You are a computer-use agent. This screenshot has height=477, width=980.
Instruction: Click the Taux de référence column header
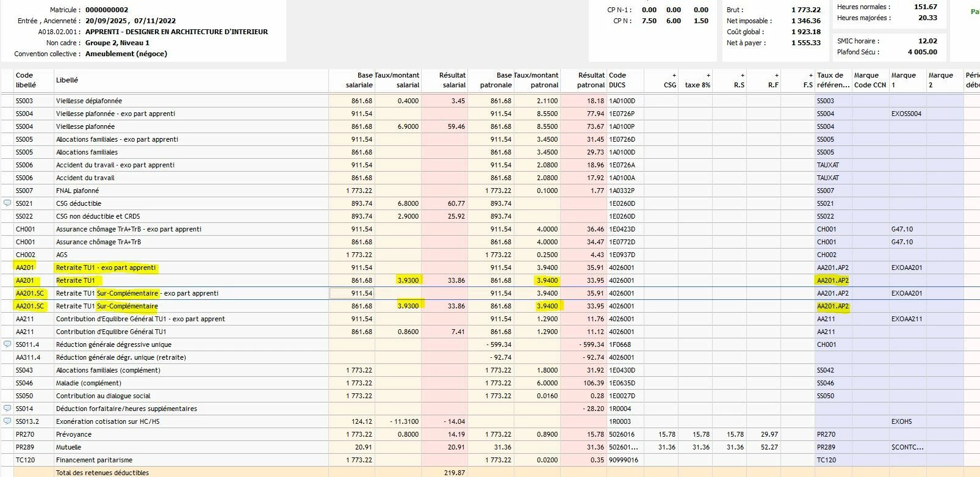point(834,80)
